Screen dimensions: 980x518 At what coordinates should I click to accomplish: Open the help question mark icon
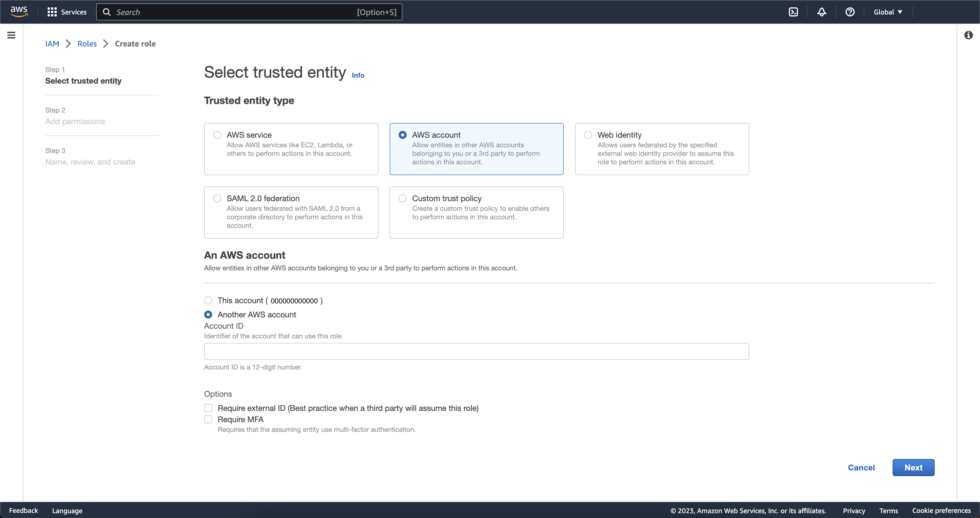[x=850, y=12]
